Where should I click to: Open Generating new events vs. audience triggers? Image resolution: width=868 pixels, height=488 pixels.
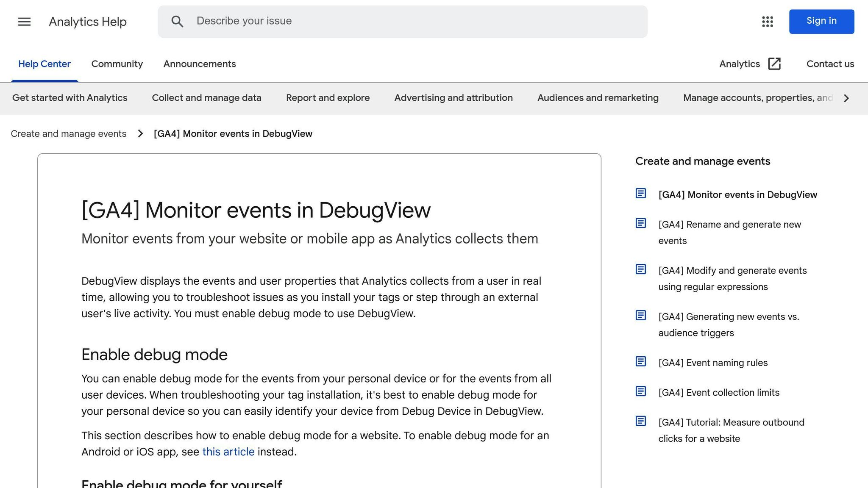729,325
